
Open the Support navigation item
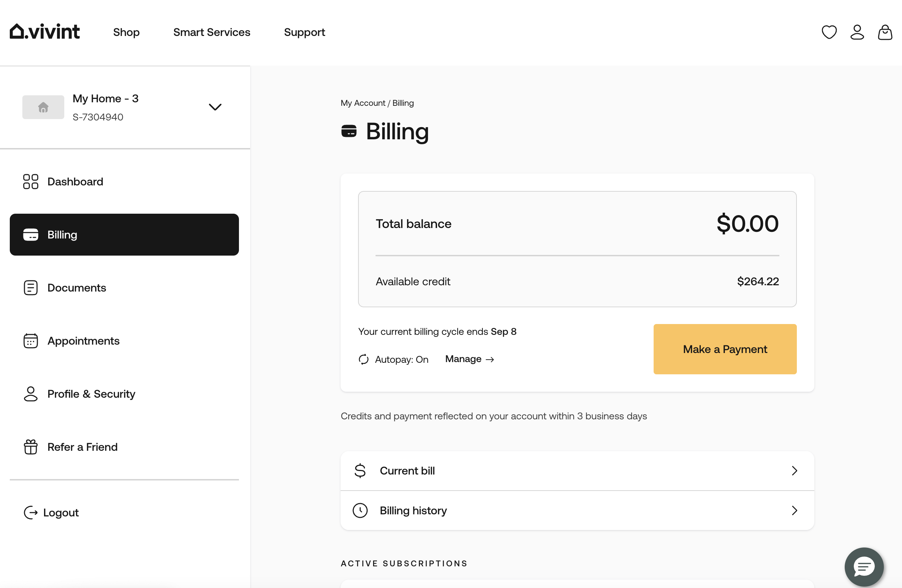click(x=304, y=31)
